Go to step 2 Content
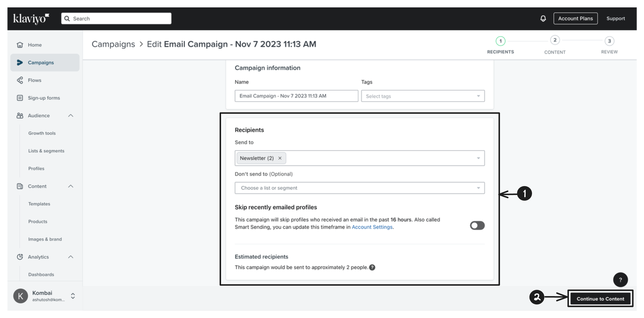This screenshot has width=644, height=318. [555, 45]
